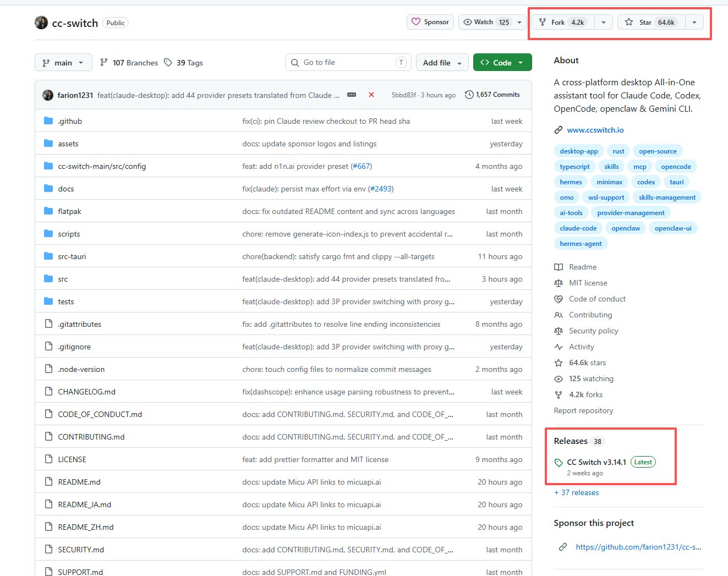Fork the cc-switch repository
Screen dimensions: 728x576
pyautogui.click(x=563, y=22)
